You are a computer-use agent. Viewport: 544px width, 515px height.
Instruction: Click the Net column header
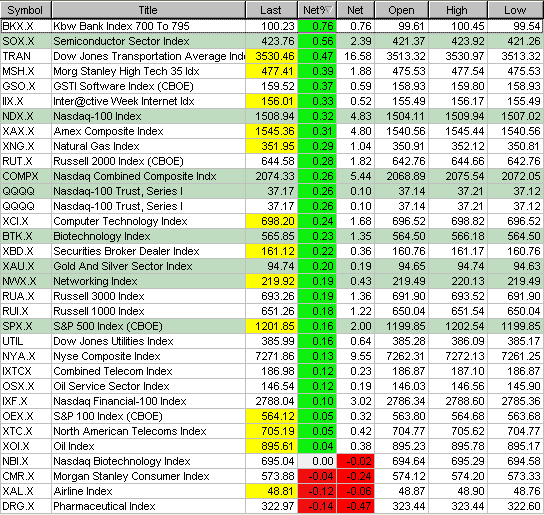click(x=356, y=10)
